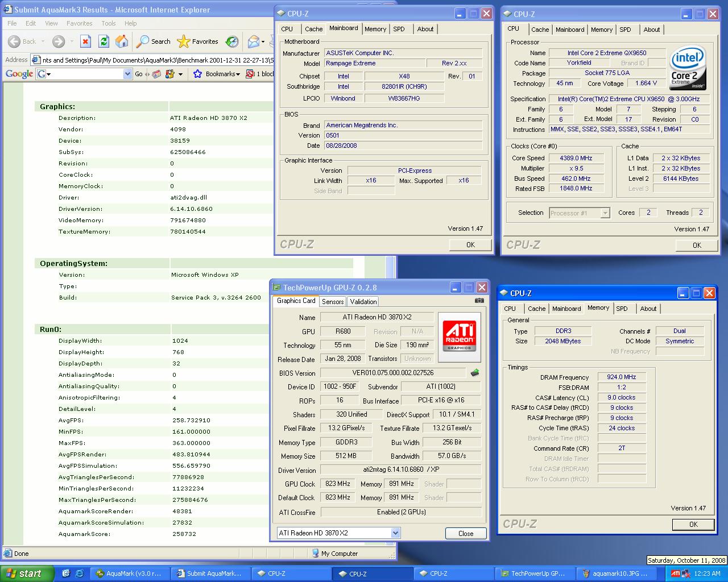Image resolution: width=728 pixels, height=582 pixels.
Task: Click the AquamarkScore value 258732
Action: click(x=184, y=534)
